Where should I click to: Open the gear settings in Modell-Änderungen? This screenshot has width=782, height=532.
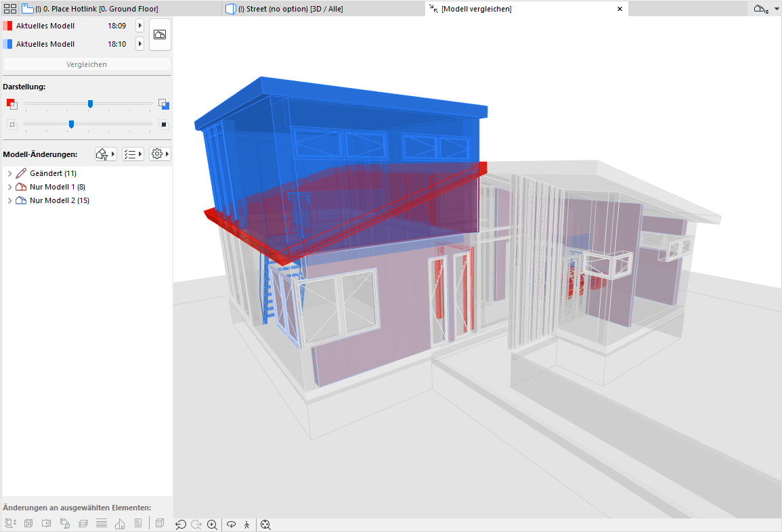[x=160, y=154]
